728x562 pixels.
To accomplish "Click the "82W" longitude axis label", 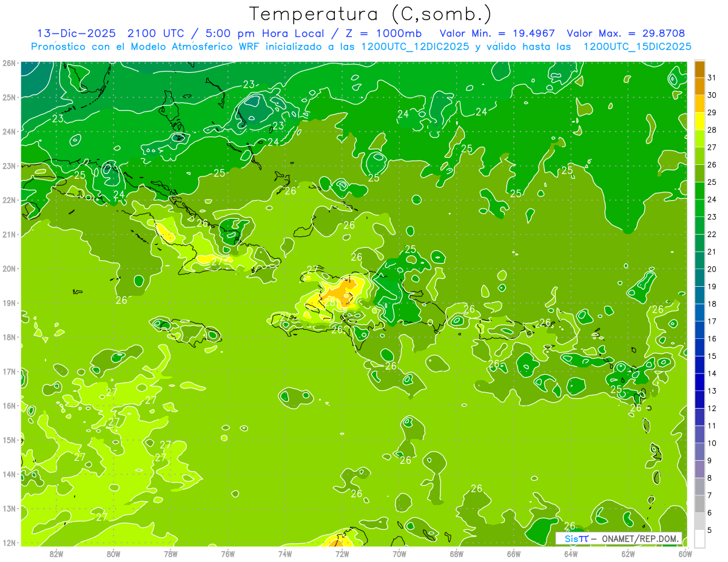I will [56, 554].
